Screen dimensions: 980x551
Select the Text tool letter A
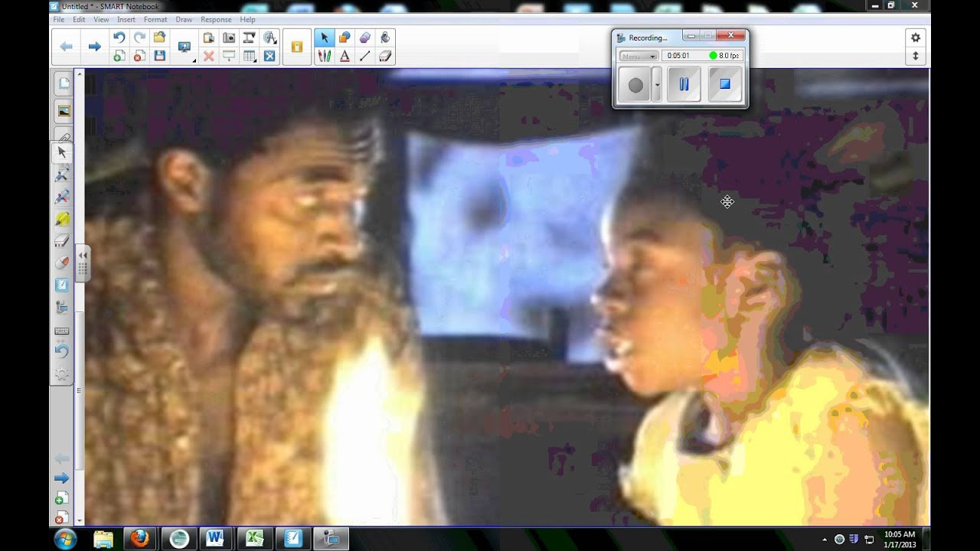pos(345,56)
